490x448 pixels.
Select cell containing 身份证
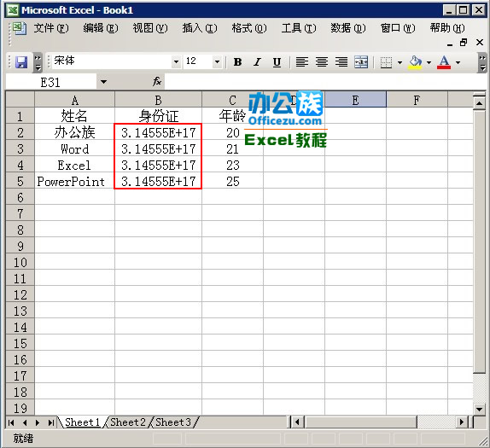tap(159, 116)
